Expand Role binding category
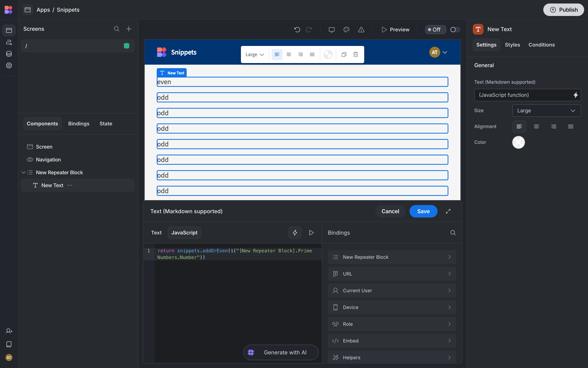 tap(392, 324)
